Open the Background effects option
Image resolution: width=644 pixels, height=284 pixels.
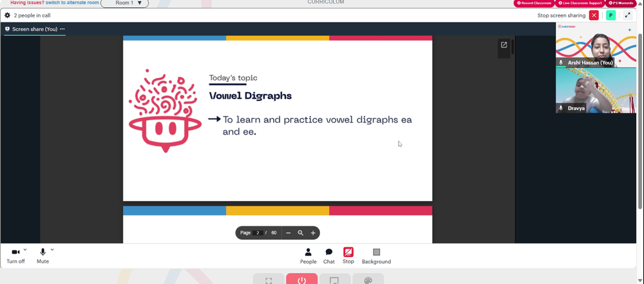point(376,256)
